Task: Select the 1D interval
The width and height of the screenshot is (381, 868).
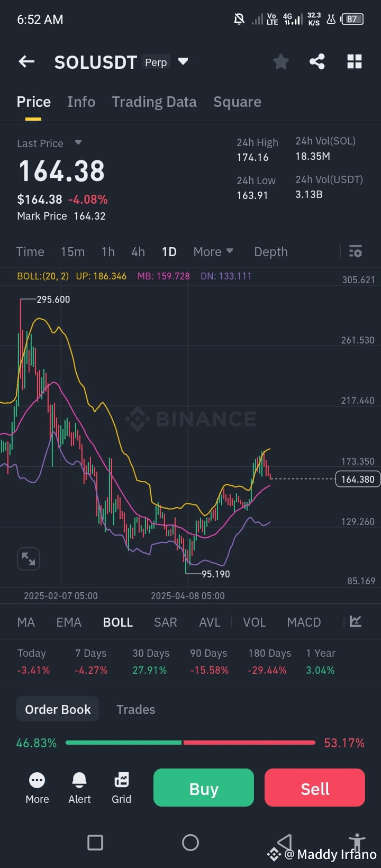Action: (x=169, y=252)
